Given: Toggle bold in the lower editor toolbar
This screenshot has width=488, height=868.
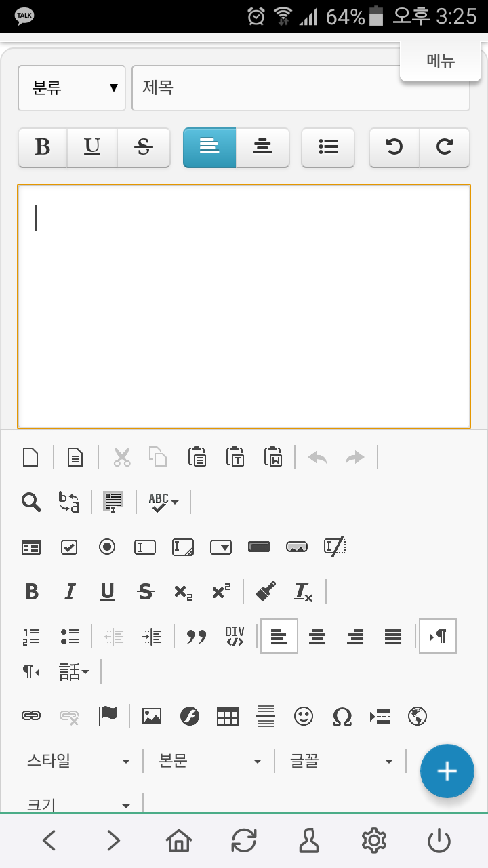Looking at the screenshot, I should [x=31, y=592].
